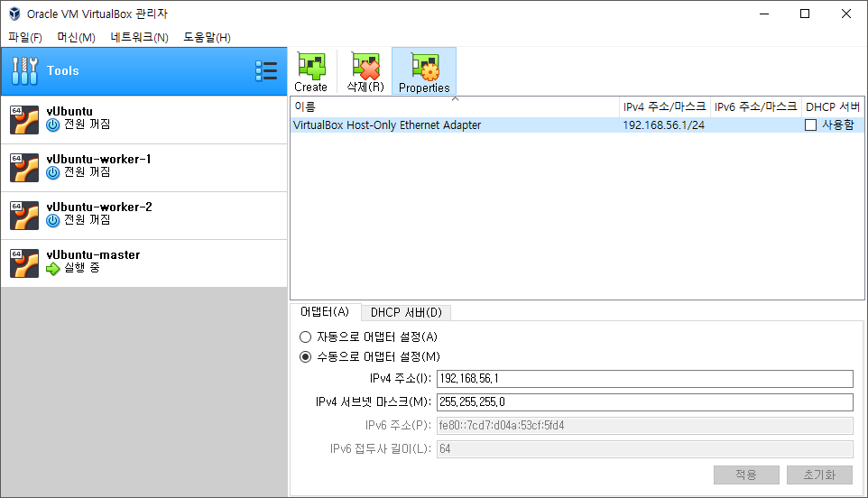Click the Tools wrench icon
The height and width of the screenshot is (498, 868).
[x=25, y=71]
